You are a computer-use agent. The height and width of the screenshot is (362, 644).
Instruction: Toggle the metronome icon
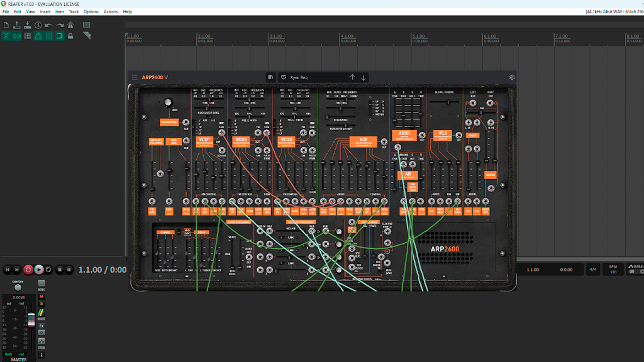[x=70, y=25]
